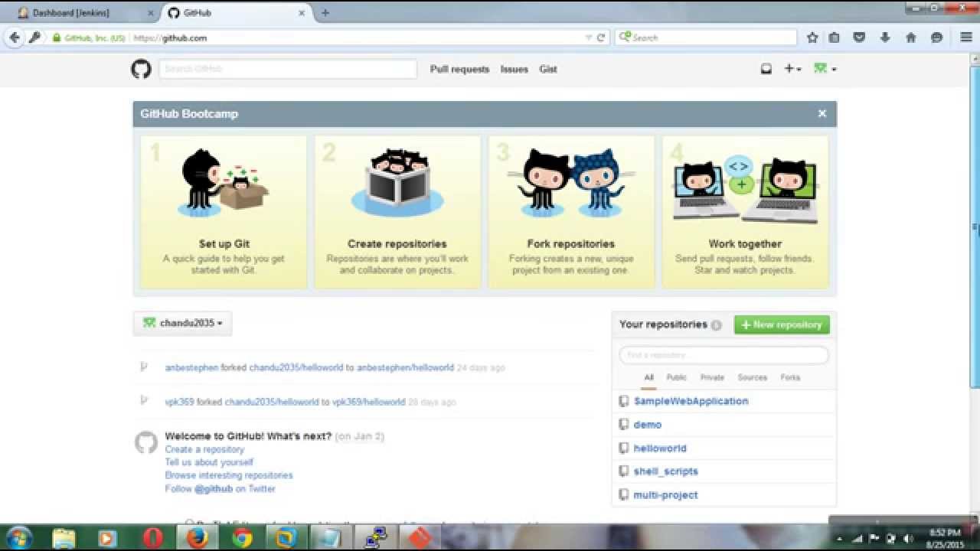
Task: Expand the chandu2035 account switcher
Action: click(182, 323)
